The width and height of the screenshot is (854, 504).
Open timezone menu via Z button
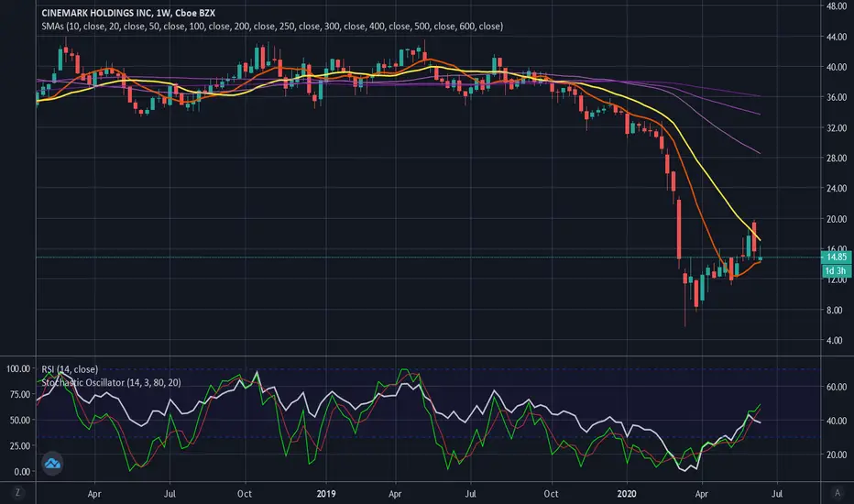click(x=17, y=493)
